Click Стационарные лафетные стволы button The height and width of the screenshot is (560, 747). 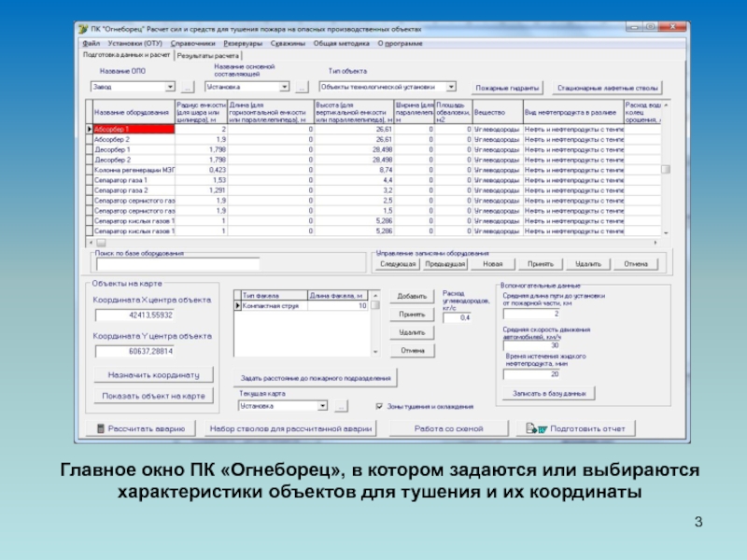[608, 88]
